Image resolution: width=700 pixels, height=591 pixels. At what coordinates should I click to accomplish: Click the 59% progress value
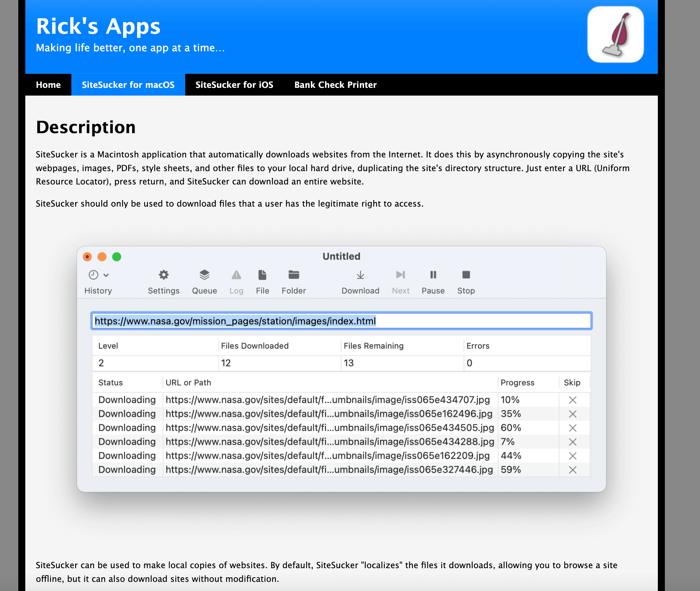click(511, 470)
